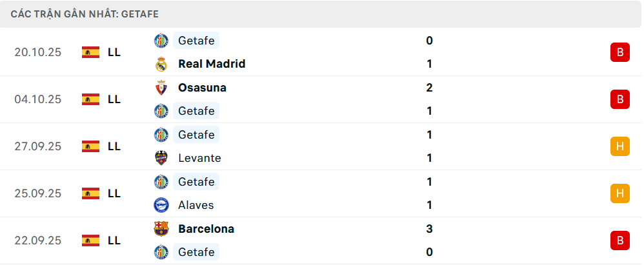Select the LL league label on 27.09.25
644x265 pixels.
pyautogui.click(x=114, y=146)
